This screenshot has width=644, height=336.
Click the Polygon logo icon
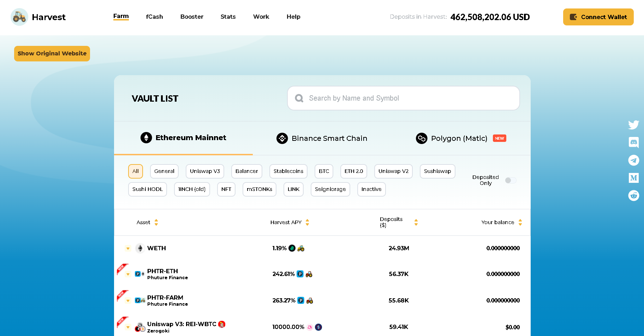[422, 138]
